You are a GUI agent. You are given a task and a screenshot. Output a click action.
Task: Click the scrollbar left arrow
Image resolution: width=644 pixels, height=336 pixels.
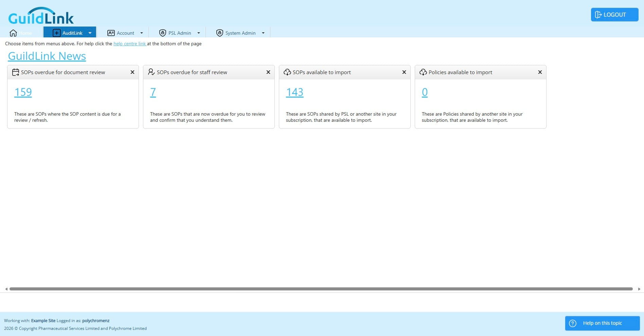click(x=6, y=289)
